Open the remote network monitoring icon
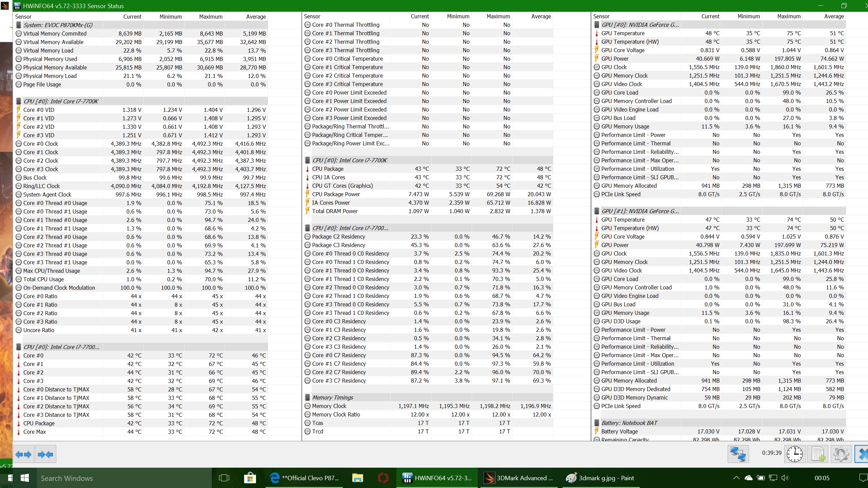This screenshot has width=868, height=488. [738, 454]
